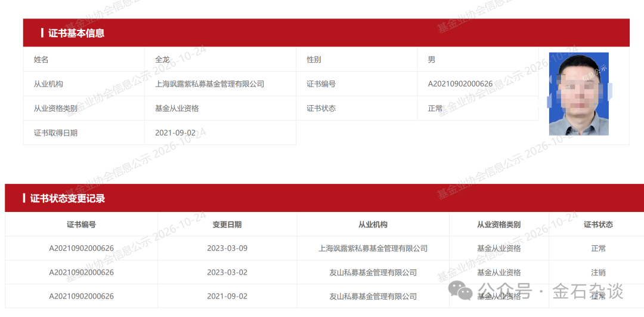
Task: Click the 证书状态 column header
Action: 599,224
